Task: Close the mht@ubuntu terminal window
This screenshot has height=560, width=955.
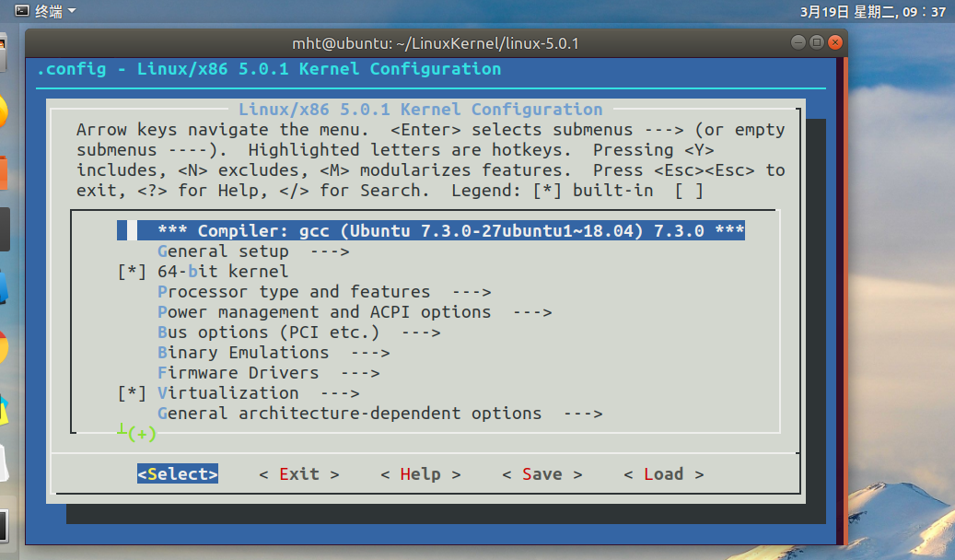Action: point(835,42)
